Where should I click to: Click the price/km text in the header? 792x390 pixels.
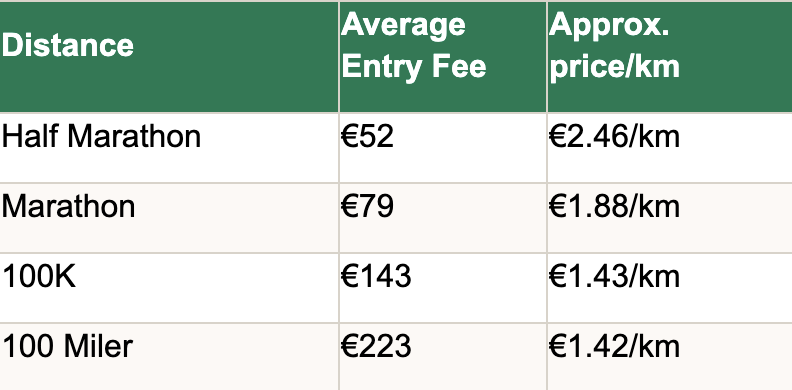(614, 67)
